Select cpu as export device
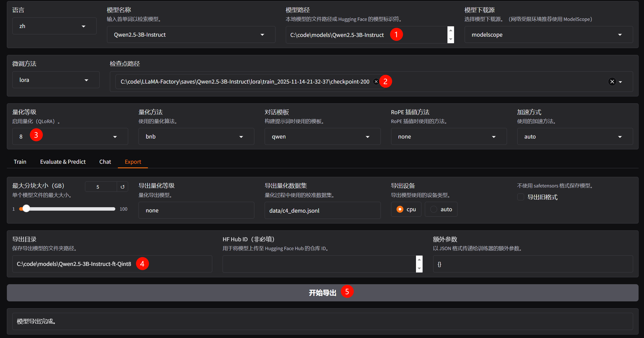This screenshot has width=644, height=338. (400, 209)
